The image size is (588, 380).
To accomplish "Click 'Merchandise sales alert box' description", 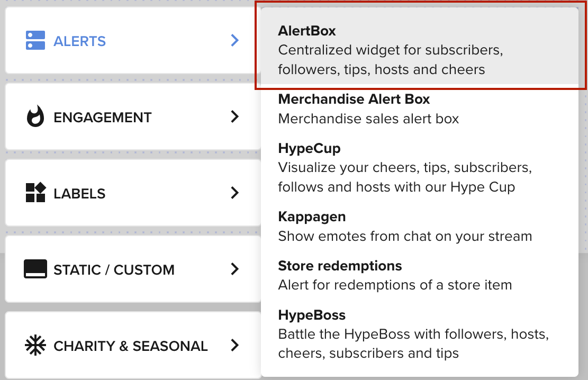I will (x=368, y=119).
